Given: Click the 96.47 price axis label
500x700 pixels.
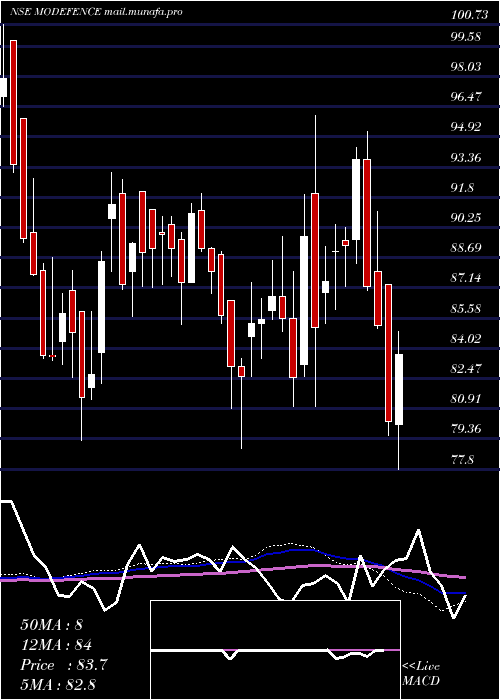Looking at the screenshot, I should (466, 96).
